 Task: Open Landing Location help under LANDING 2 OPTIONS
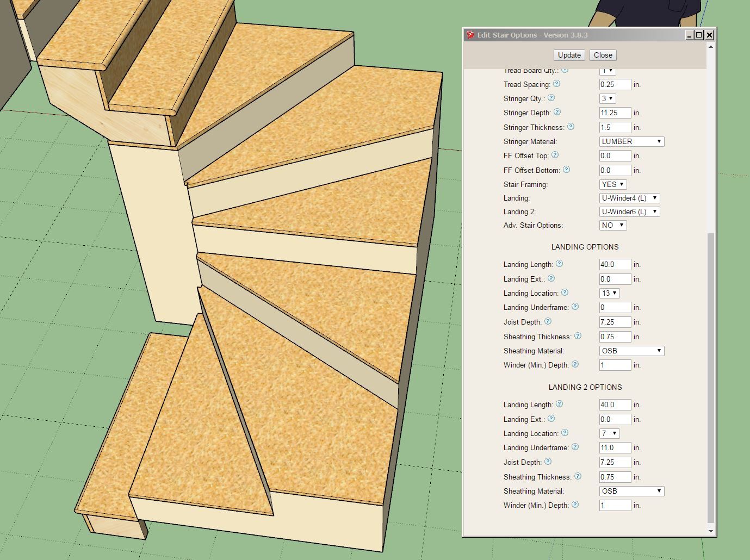point(565,433)
